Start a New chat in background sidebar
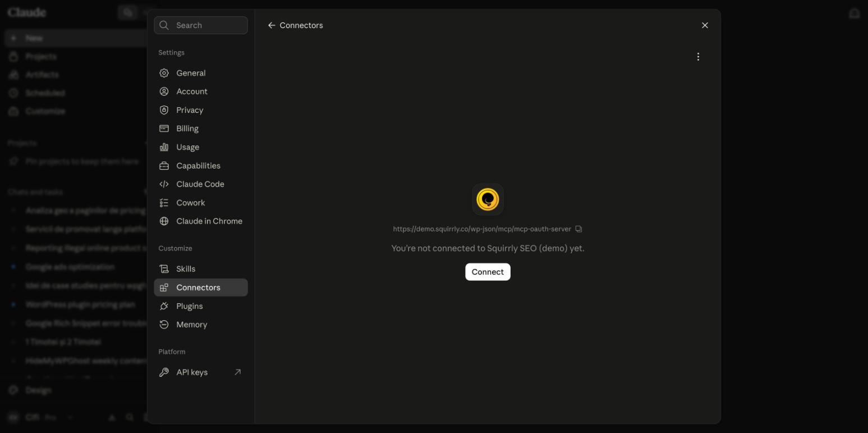Viewport: 868px width, 433px height. click(75, 38)
